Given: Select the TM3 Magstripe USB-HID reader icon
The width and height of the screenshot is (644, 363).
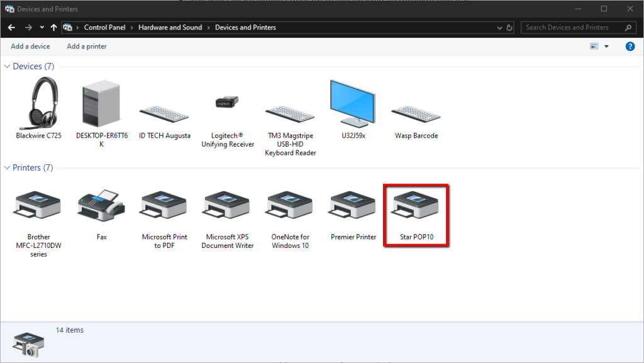Looking at the screenshot, I should click(290, 114).
